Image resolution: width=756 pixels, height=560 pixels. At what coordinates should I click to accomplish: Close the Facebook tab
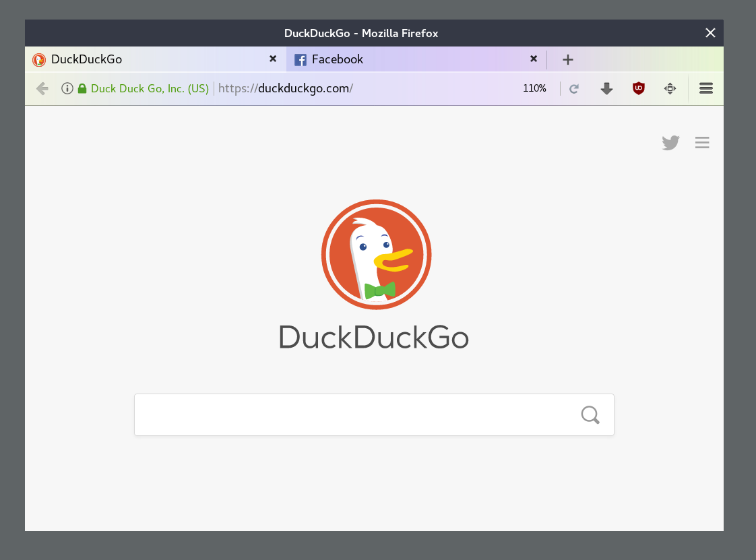point(534,59)
